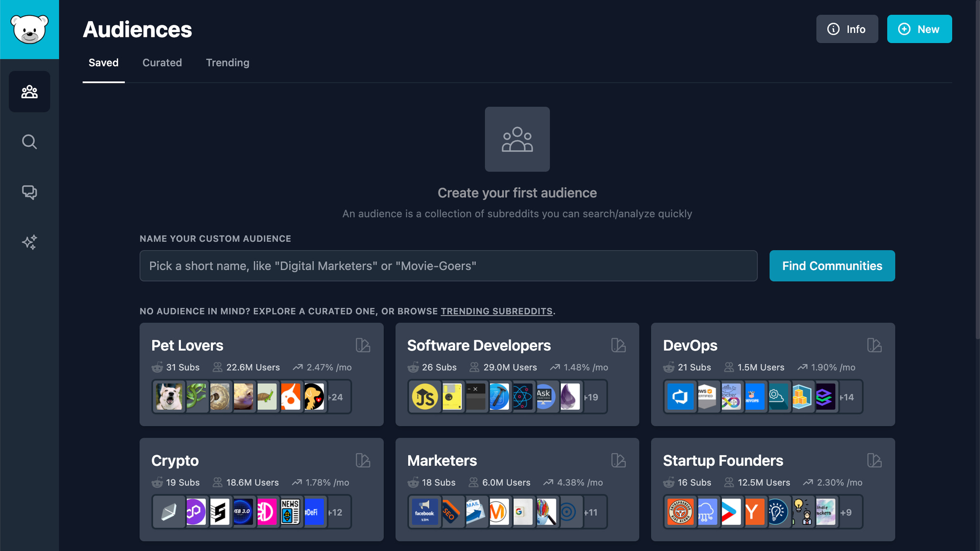Click the Pet Lovers card edit icon

363,345
